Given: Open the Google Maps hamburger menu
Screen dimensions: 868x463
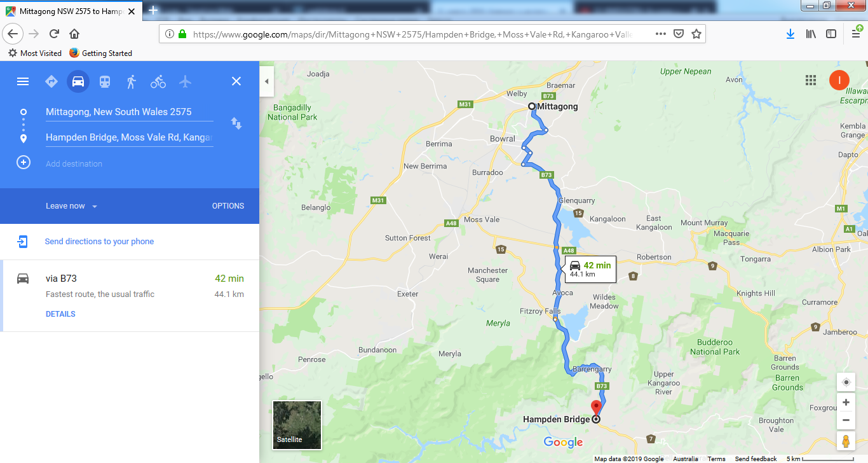Looking at the screenshot, I should coord(23,81).
